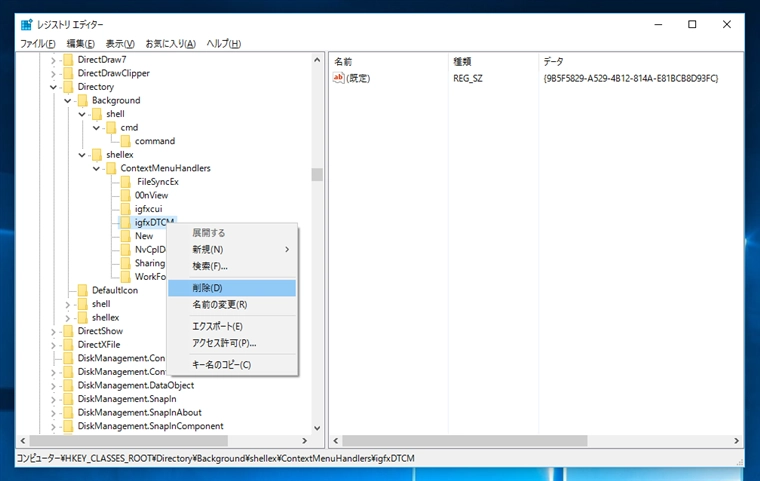
Task: Choose 新規(N) submenu in context menu
Action: (x=232, y=249)
